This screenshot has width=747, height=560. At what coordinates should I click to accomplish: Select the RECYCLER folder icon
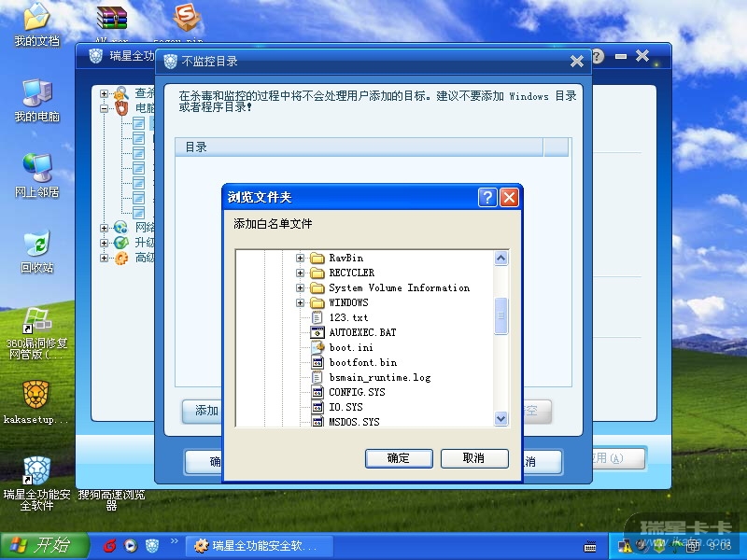pyautogui.click(x=317, y=273)
